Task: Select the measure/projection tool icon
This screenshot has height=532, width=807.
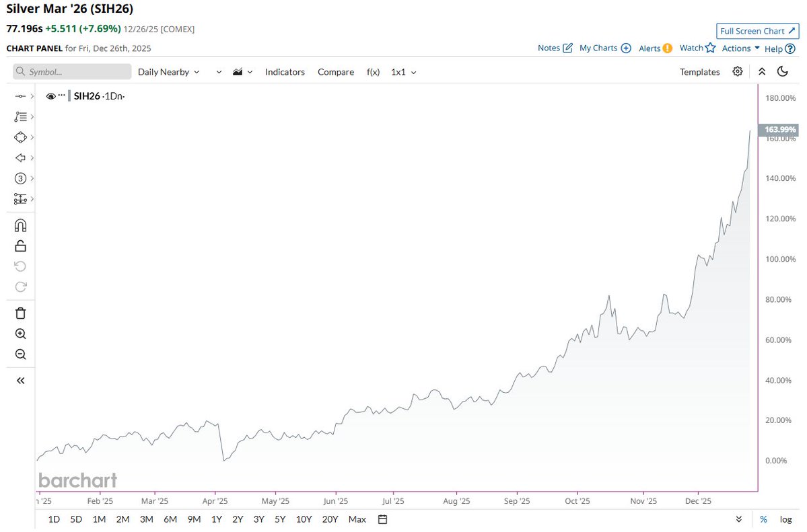Action: tap(20, 199)
